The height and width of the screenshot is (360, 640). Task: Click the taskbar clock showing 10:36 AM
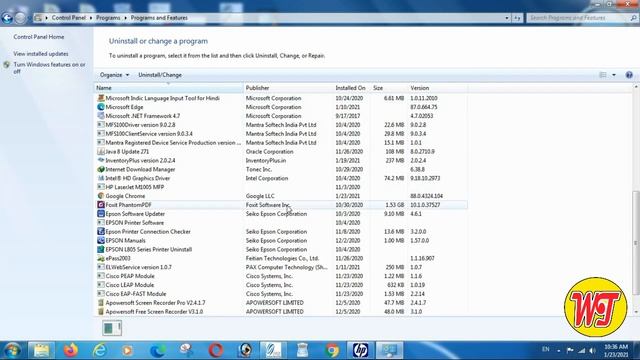tap(616, 351)
